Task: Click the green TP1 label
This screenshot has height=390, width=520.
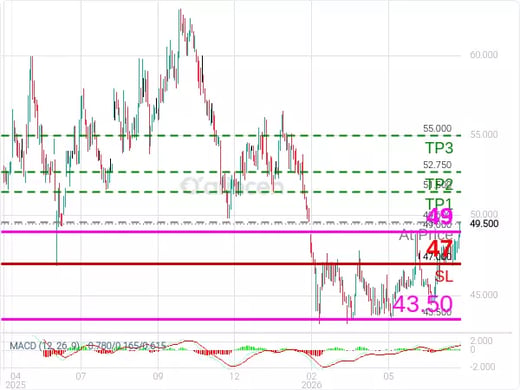Action: [x=439, y=204]
